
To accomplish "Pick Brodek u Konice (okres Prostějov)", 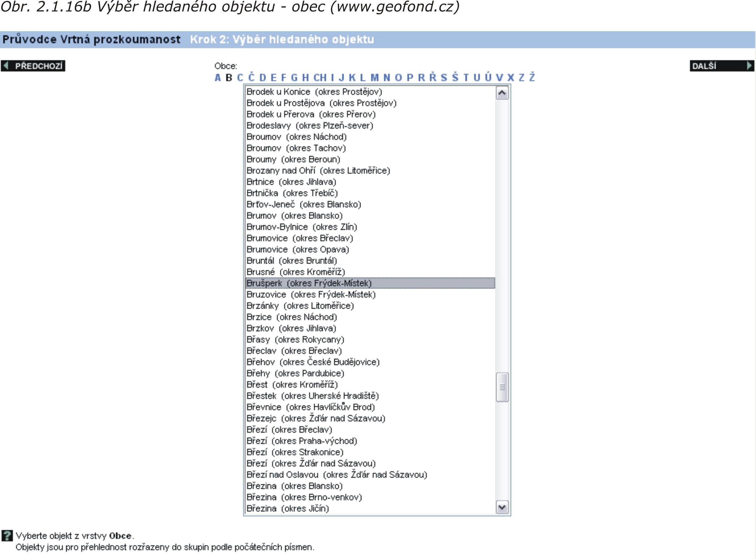I will (314, 92).
